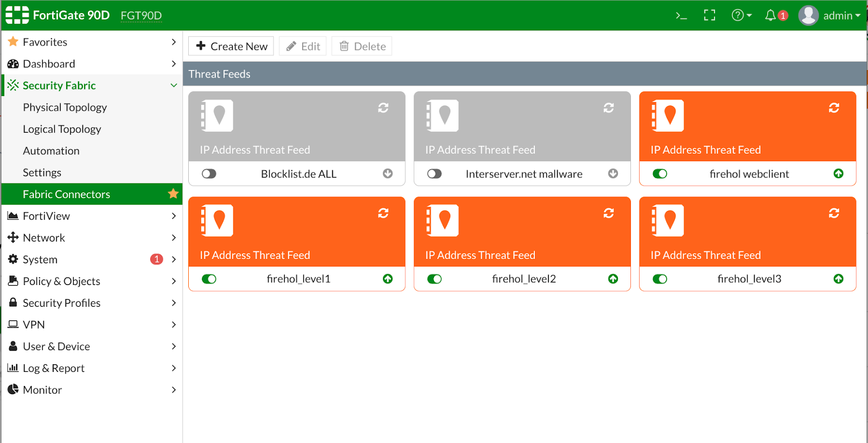Disable the firehol_level2 toggle
Screen dimensions: 868x443
(x=435, y=279)
